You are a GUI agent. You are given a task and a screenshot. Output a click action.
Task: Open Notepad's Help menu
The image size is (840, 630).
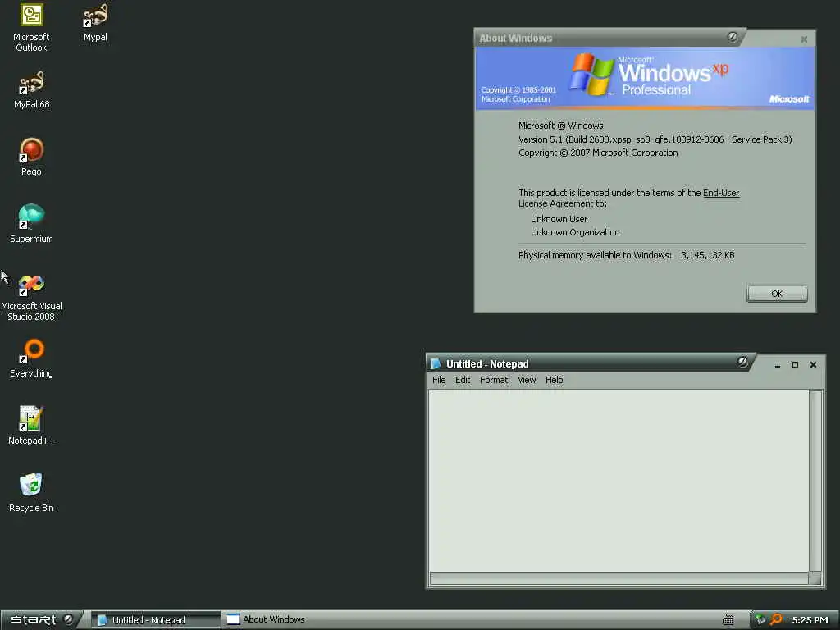pyautogui.click(x=554, y=380)
